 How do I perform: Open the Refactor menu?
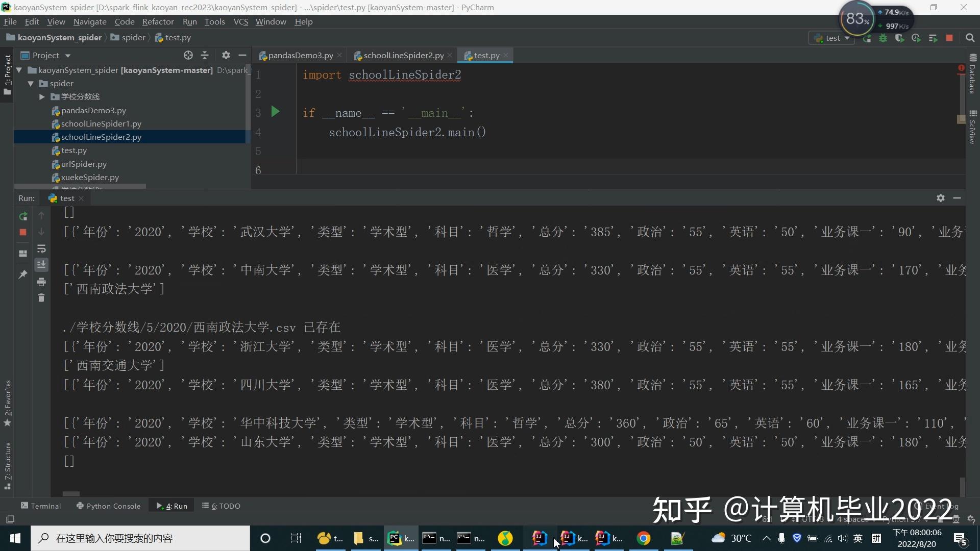[x=158, y=21]
